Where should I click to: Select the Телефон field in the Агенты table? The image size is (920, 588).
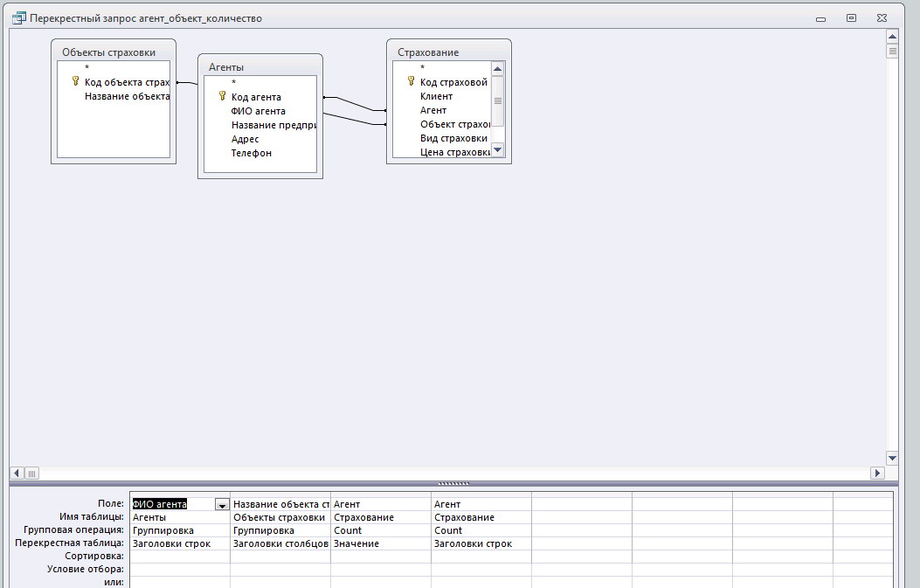tap(252, 153)
